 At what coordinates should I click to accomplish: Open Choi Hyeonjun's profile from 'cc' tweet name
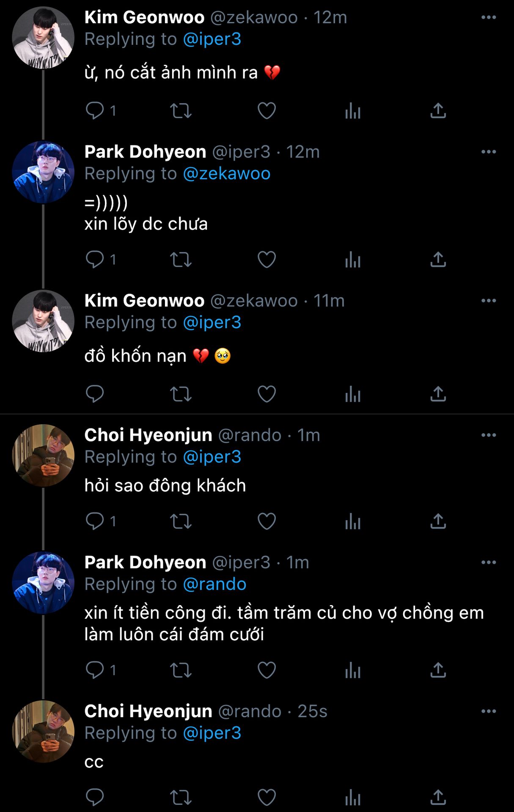[148, 711]
